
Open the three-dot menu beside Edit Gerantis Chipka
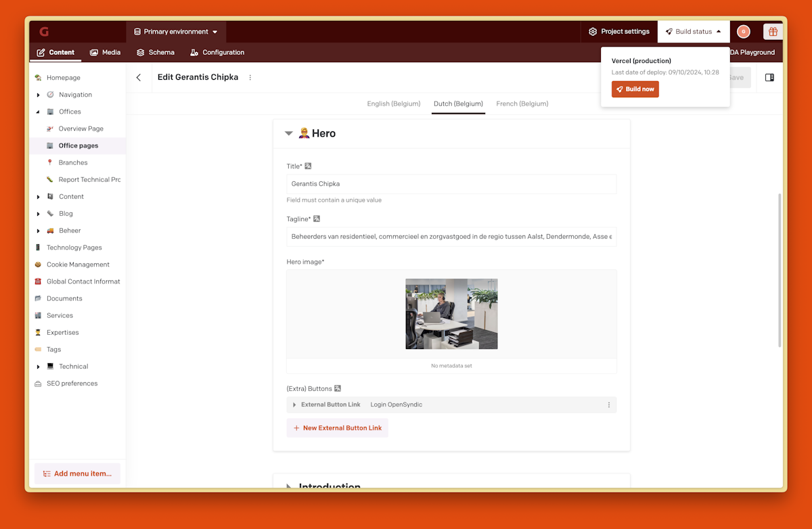pos(250,78)
